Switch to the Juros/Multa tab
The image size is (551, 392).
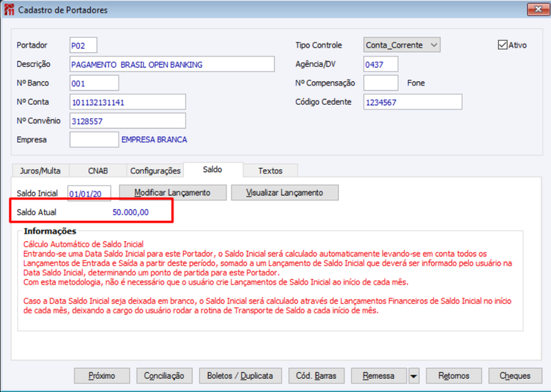41,171
